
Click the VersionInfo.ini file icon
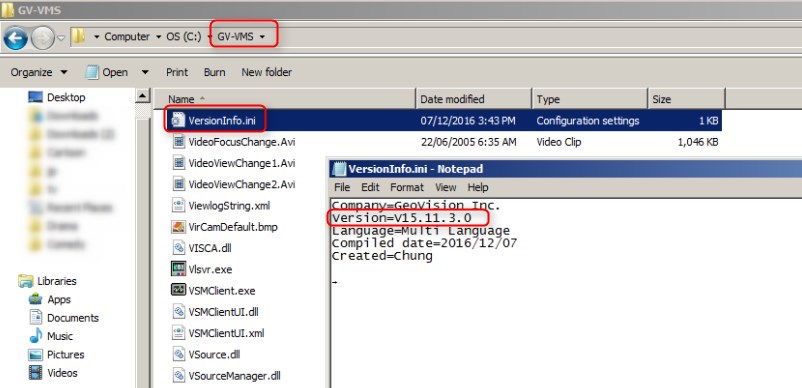178,120
